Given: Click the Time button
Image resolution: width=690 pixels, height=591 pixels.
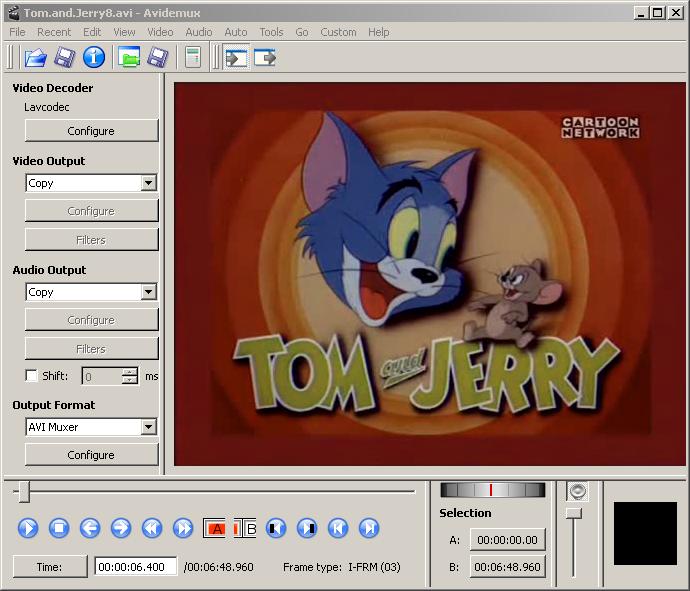Looking at the screenshot, I should (x=50, y=566).
